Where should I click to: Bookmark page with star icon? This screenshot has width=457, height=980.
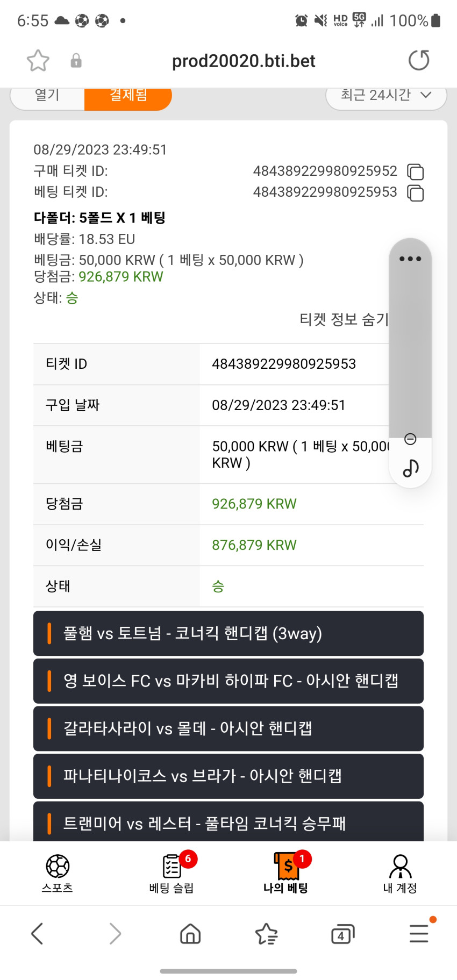coord(38,60)
